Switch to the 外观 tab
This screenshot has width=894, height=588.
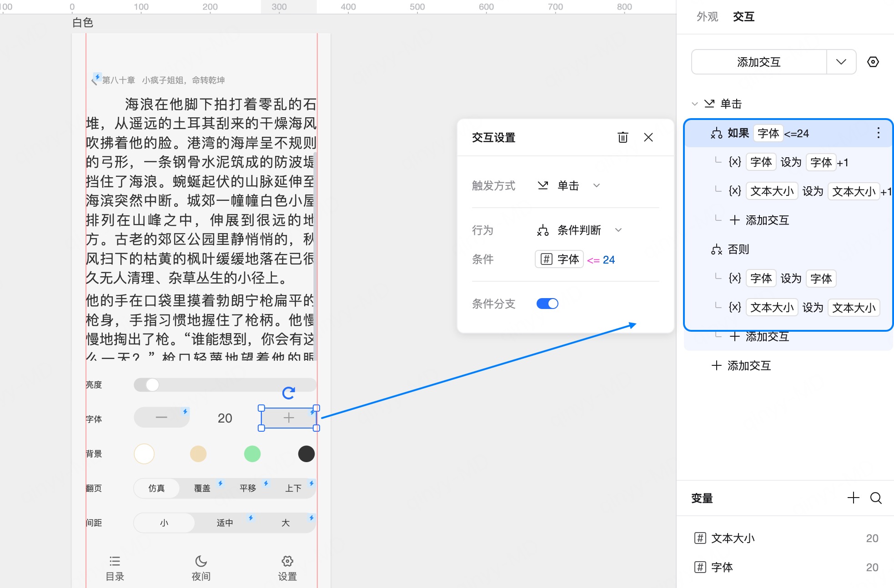pyautogui.click(x=707, y=17)
